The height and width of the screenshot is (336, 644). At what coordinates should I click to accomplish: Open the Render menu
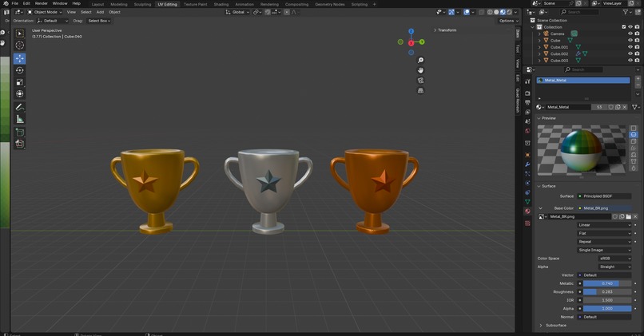tap(41, 3)
